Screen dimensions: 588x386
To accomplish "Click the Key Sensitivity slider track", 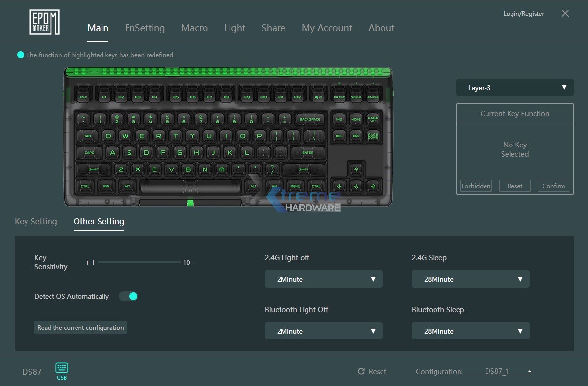I will tap(139, 262).
